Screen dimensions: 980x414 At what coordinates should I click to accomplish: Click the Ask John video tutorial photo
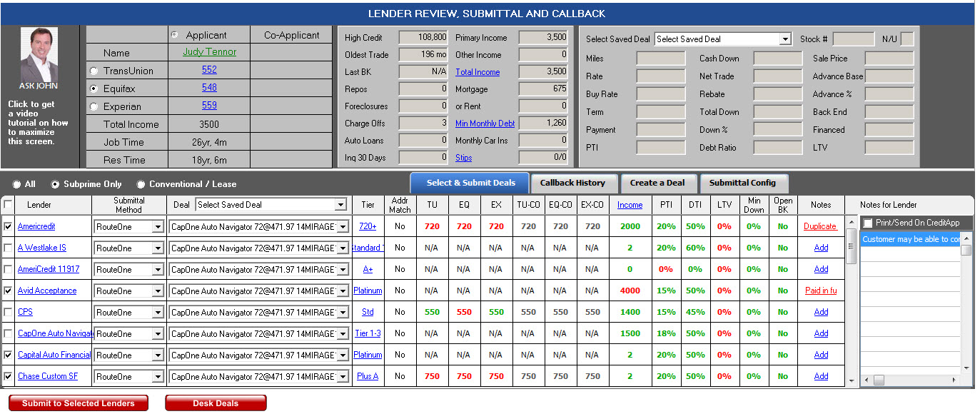tap(39, 54)
